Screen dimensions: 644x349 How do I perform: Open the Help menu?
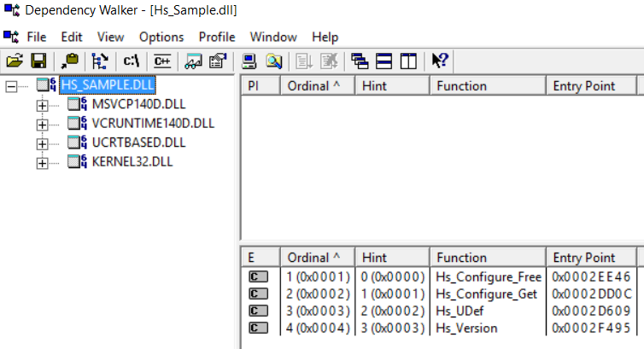point(325,37)
